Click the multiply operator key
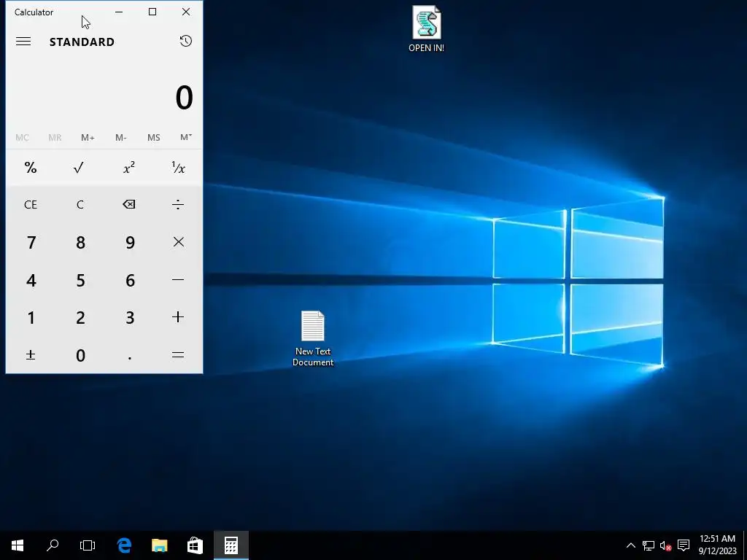 click(178, 242)
